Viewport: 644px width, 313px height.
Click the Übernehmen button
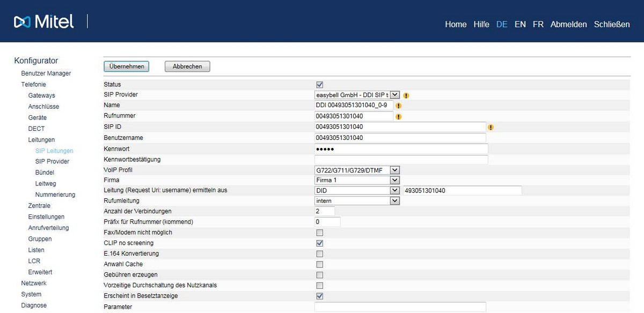(x=126, y=66)
